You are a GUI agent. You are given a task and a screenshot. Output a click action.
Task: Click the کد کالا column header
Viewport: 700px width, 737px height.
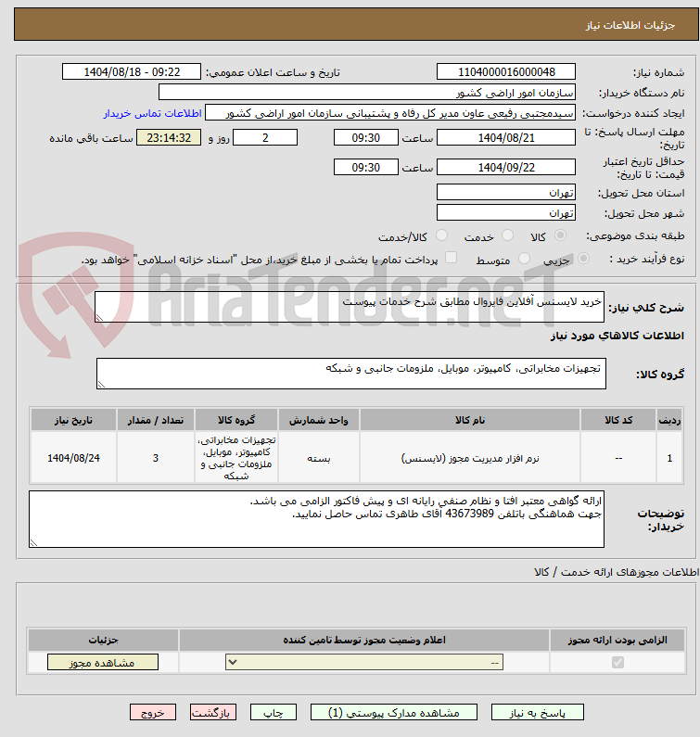(618, 420)
